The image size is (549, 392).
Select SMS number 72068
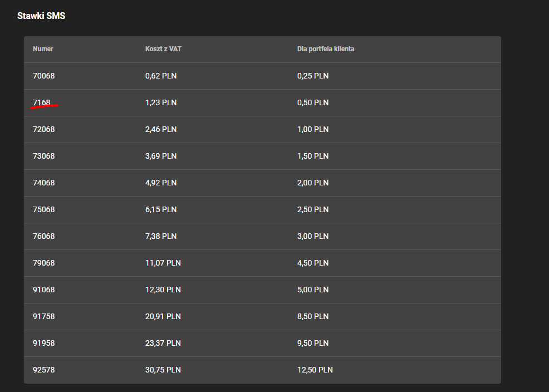[44, 129]
